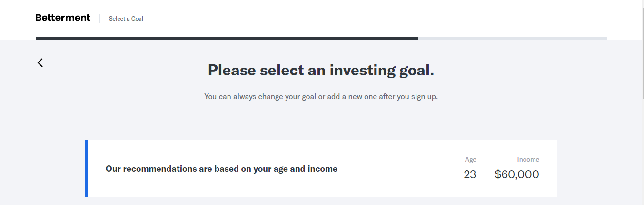Select the "Our recommendations are based" card text
The height and width of the screenshot is (205, 644).
(x=221, y=169)
